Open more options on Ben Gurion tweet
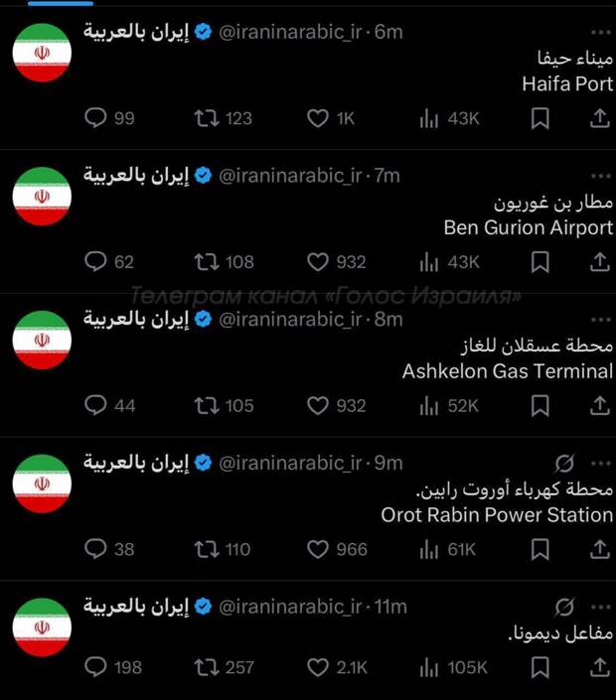This screenshot has width=616, height=700. [x=600, y=176]
